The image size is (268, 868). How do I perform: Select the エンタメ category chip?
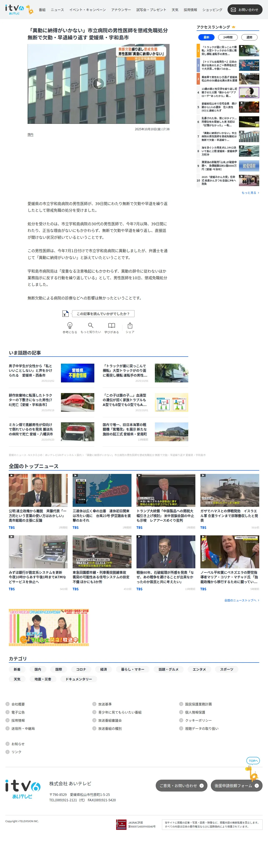tap(199, 669)
